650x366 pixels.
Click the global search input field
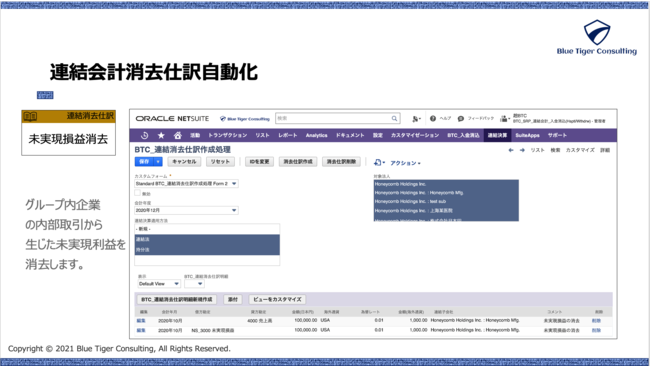coord(338,119)
